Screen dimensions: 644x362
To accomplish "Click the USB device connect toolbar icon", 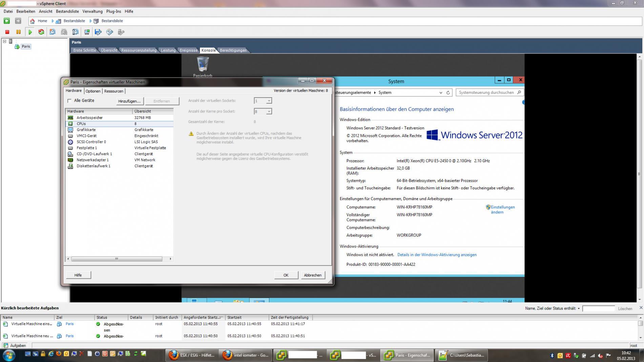I will tap(121, 32).
